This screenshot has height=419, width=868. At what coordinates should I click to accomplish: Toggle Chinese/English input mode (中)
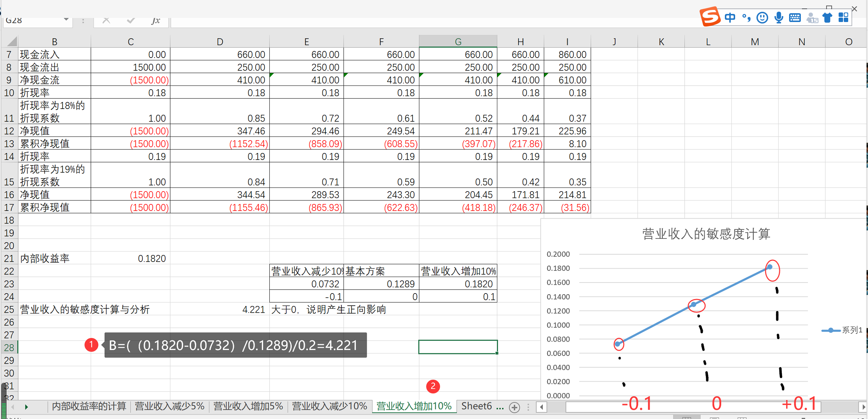[x=730, y=18]
